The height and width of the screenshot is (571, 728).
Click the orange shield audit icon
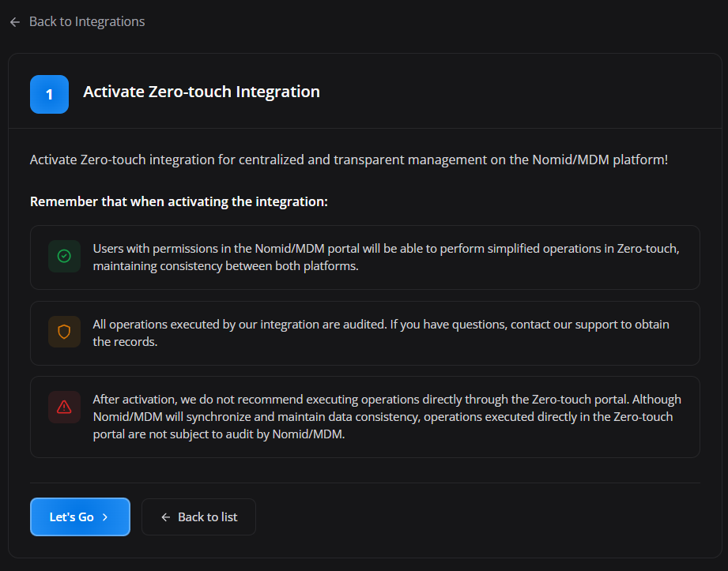click(x=64, y=332)
